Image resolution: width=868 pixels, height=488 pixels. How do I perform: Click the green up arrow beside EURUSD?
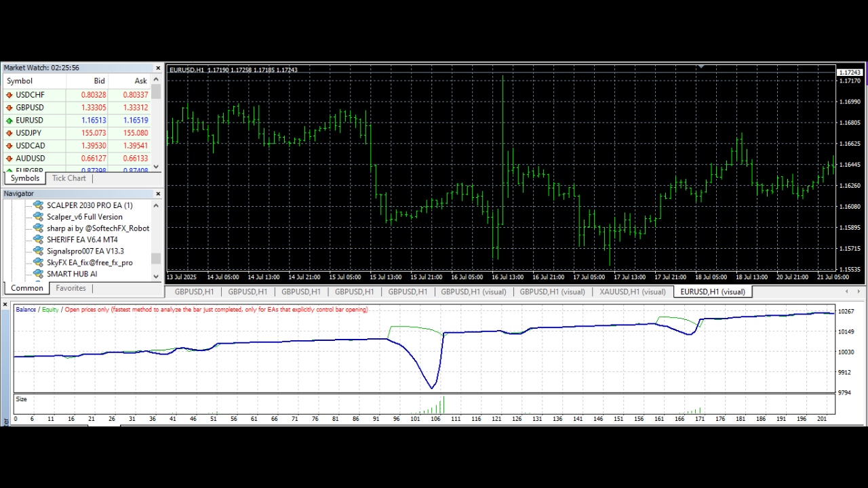tap(10, 120)
